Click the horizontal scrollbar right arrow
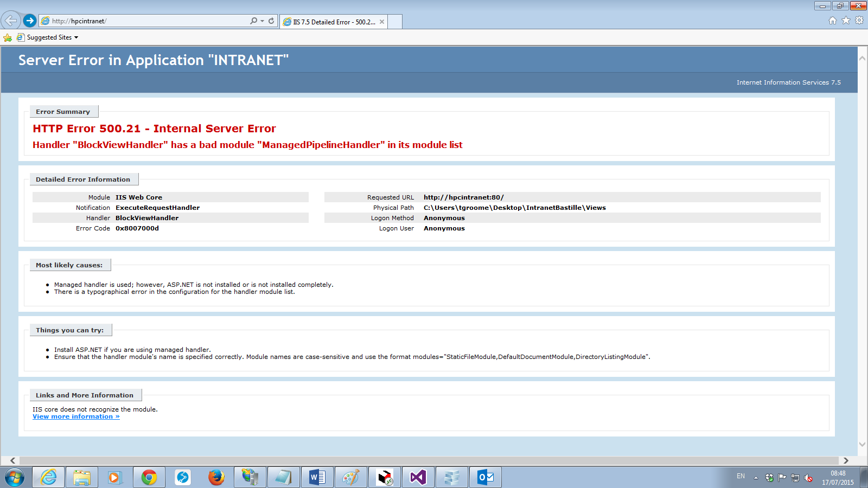Image resolution: width=868 pixels, height=488 pixels. [x=845, y=460]
